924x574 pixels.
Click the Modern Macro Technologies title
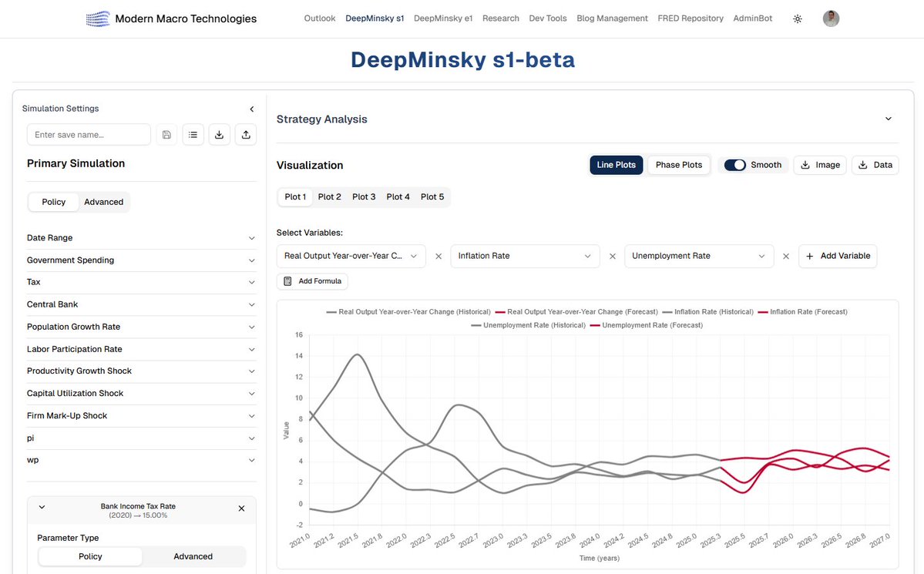pos(186,18)
